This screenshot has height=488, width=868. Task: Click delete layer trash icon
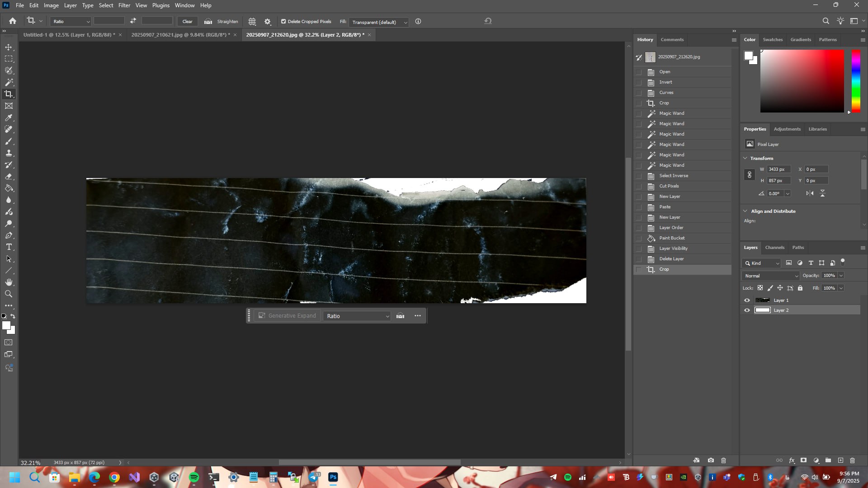pos(852,460)
